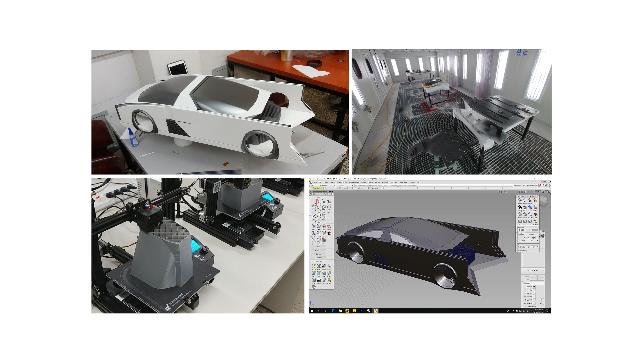This screenshot has height=362, width=644.
Task: Click the Workspaces button
Action: (x=530, y=186)
